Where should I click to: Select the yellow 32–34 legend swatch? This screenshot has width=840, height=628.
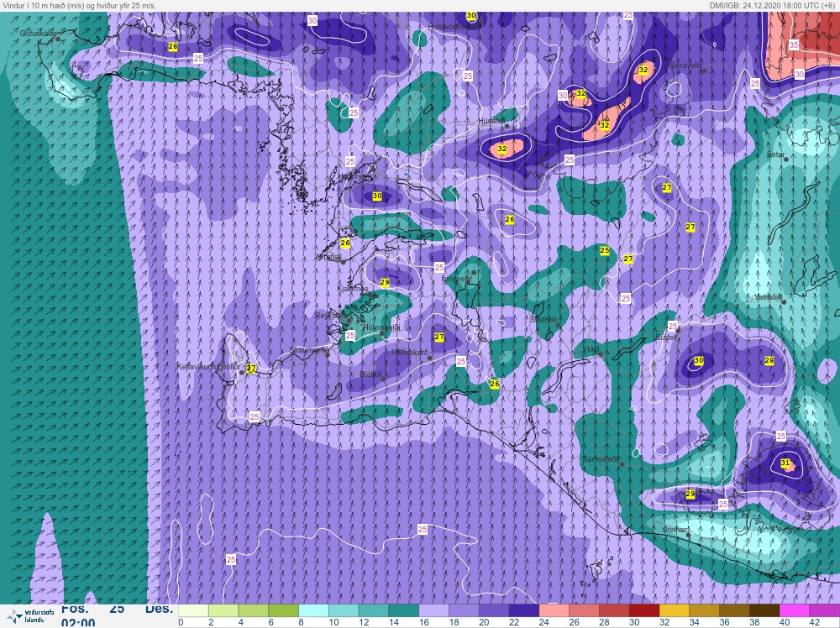674,611
